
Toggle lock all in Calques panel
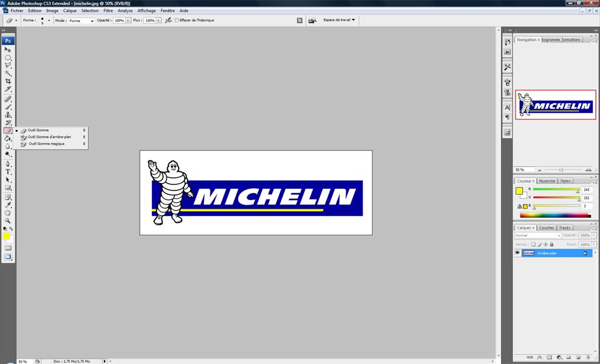click(551, 244)
